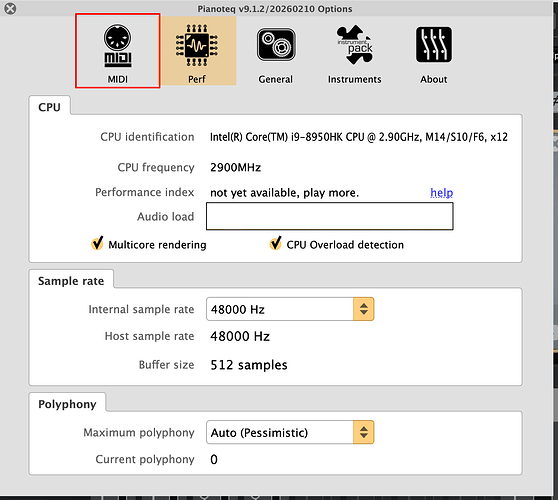Click the Audio load meter
558x500 pixels.
330,216
